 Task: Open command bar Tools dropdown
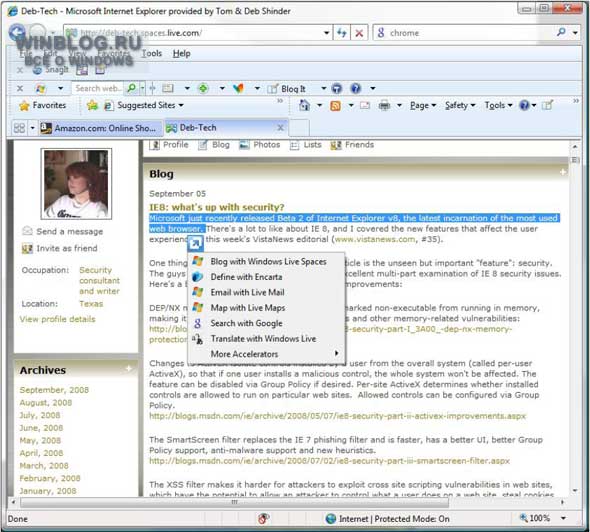(x=498, y=106)
